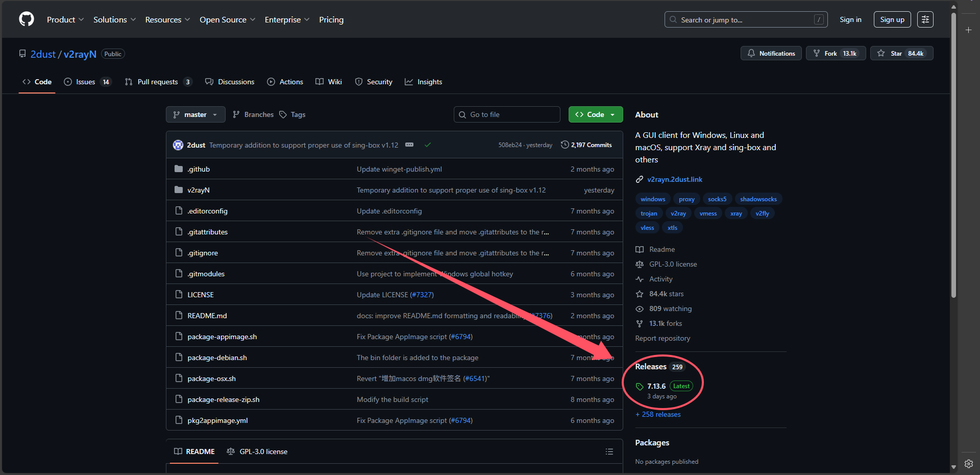Click the green commit status checkmark
The height and width of the screenshot is (475, 980).
click(x=428, y=145)
